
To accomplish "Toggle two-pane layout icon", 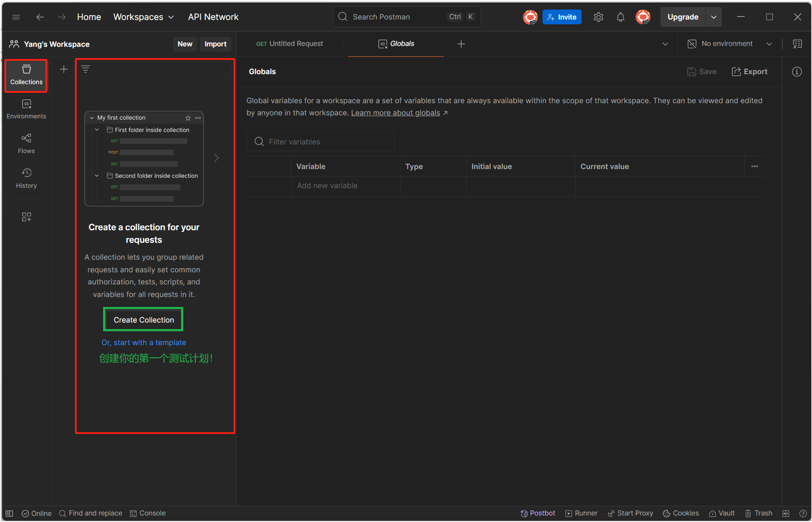I will click(786, 513).
